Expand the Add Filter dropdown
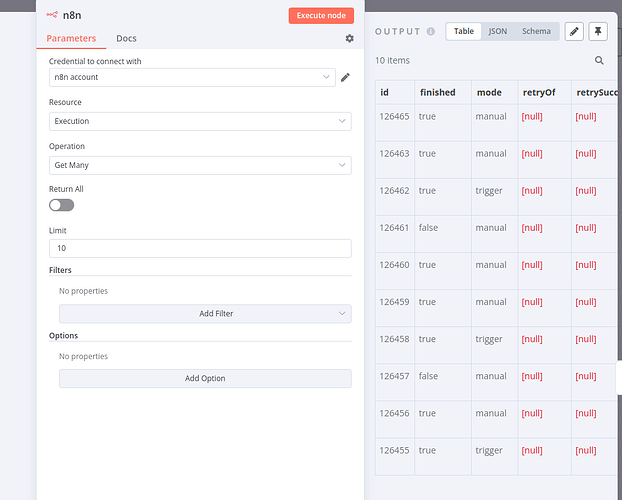The image size is (622, 500). pyautogui.click(x=205, y=313)
